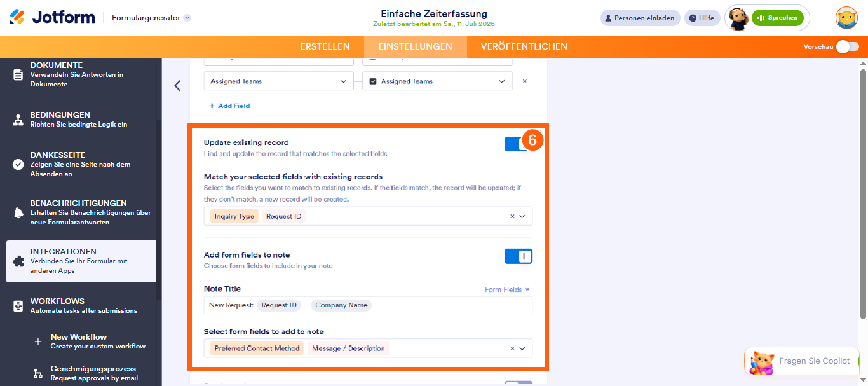This screenshot has width=868, height=386.
Task: Click Personen einladen button
Action: (641, 18)
